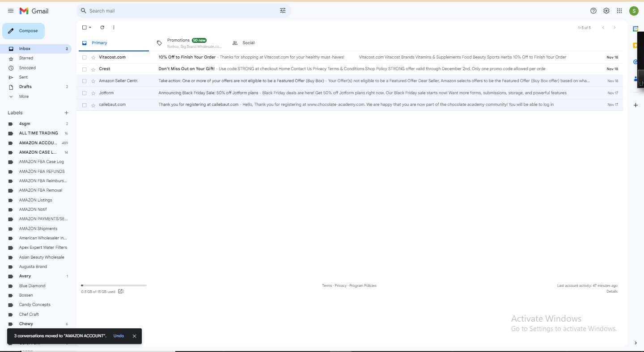Image resolution: width=644 pixels, height=352 pixels.
Task: Click the Gmail logo
Action: (x=34, y=11)
